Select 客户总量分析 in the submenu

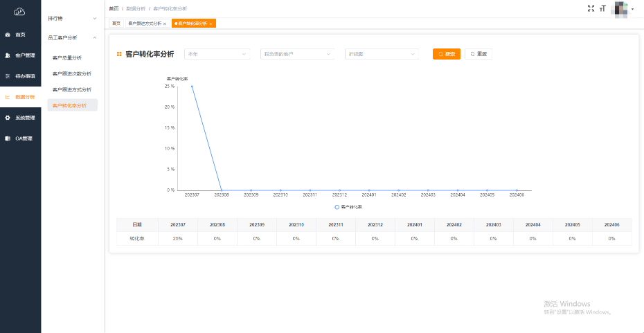(67, 57)
